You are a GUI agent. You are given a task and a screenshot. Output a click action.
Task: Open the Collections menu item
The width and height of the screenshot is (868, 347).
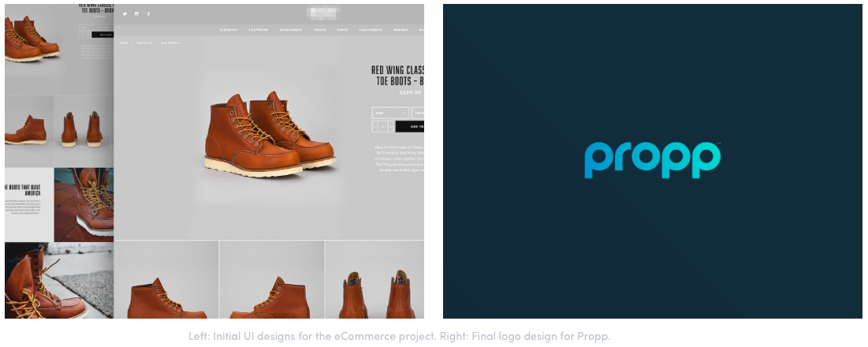[x=371, y=30]
